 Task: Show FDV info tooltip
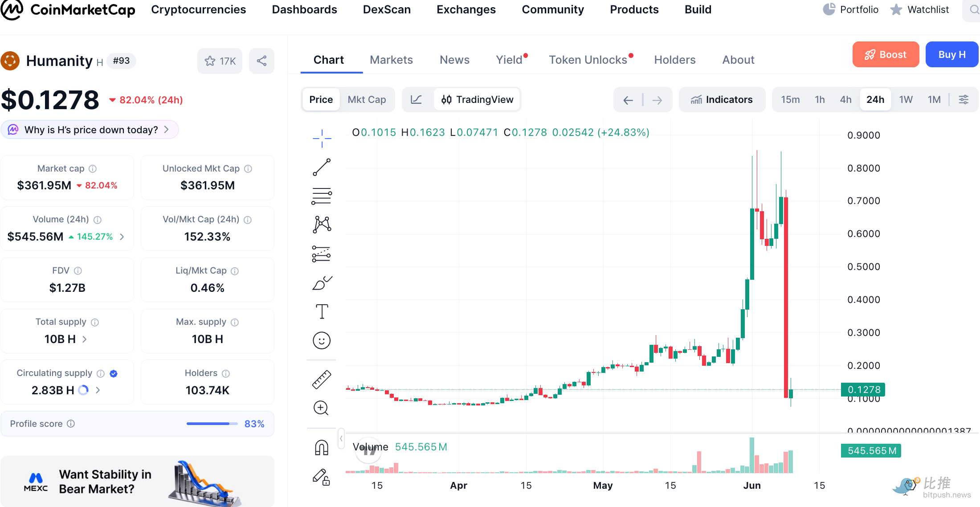point(78,271)
